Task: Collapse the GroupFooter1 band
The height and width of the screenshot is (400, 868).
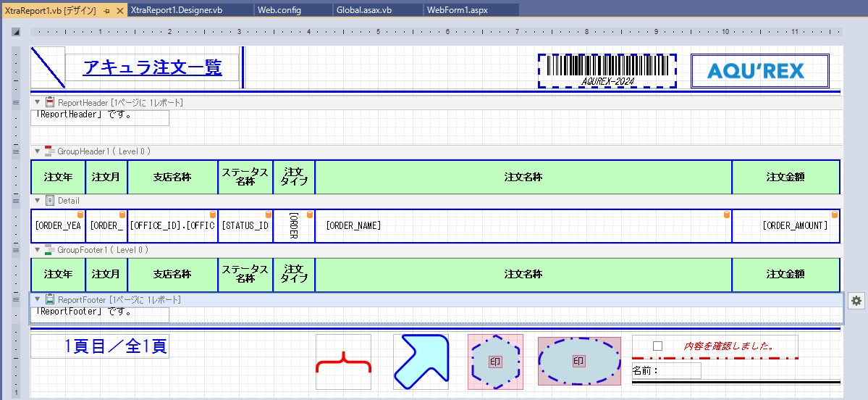Action: pos(38,250)
